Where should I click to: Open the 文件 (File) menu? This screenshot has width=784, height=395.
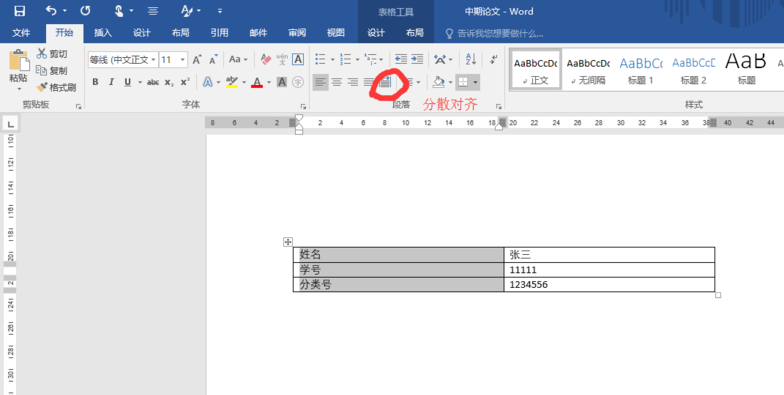click(x=21, y=32)
